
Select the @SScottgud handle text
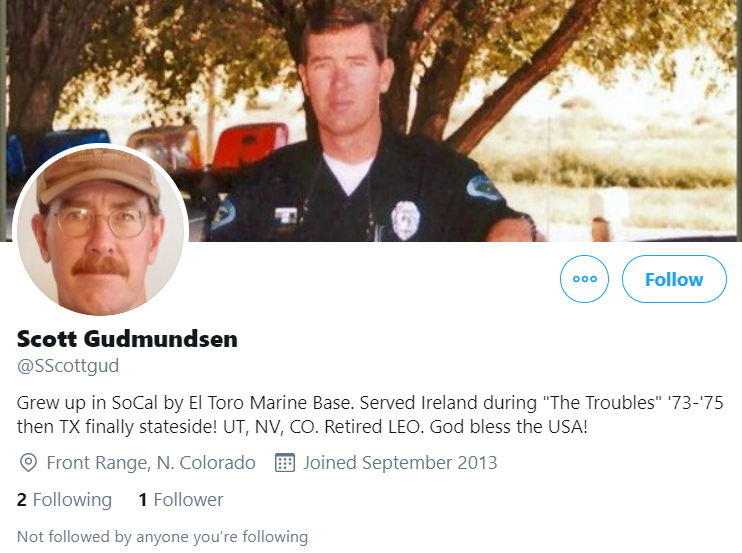pos(68,366)
